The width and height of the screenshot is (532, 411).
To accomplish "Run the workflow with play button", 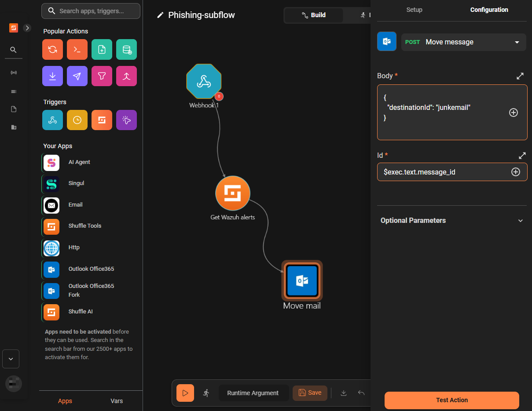I will (x=185, y=393).
